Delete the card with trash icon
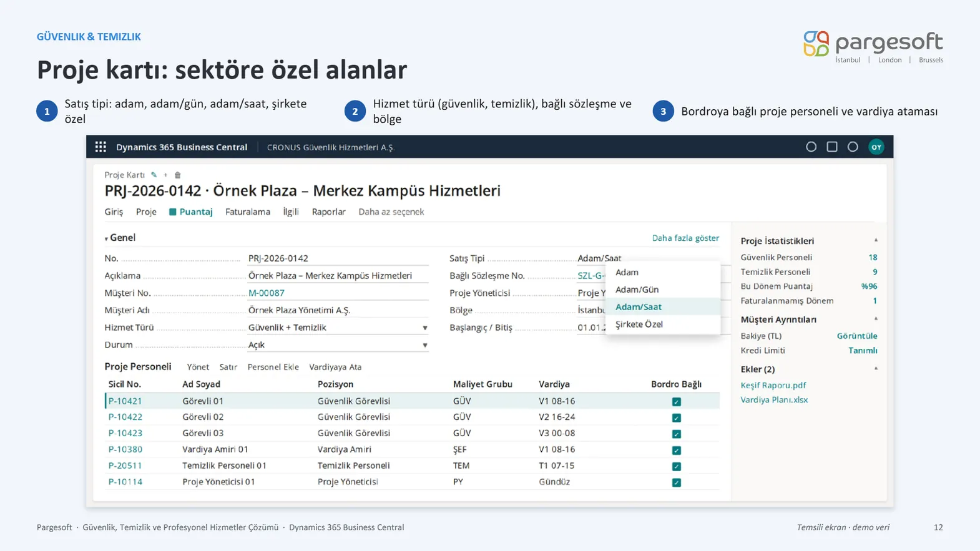Image resolution: width=980 pixels, height=551 pixels. tap(177, 175)
